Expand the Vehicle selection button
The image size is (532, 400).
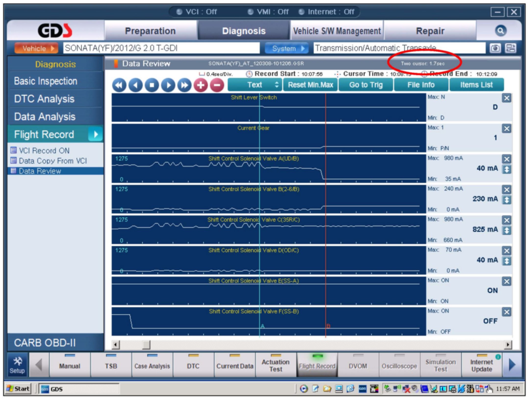36,48
